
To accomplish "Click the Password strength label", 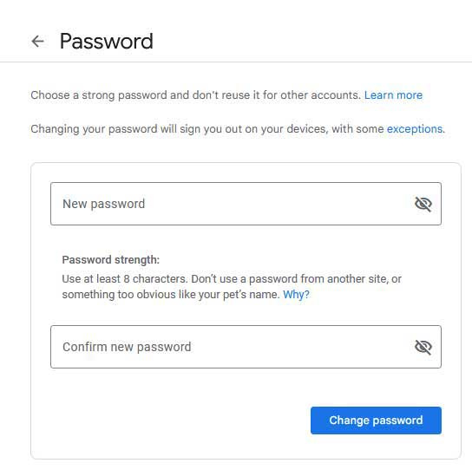I will pyautogui.click(x=110, y=260).
